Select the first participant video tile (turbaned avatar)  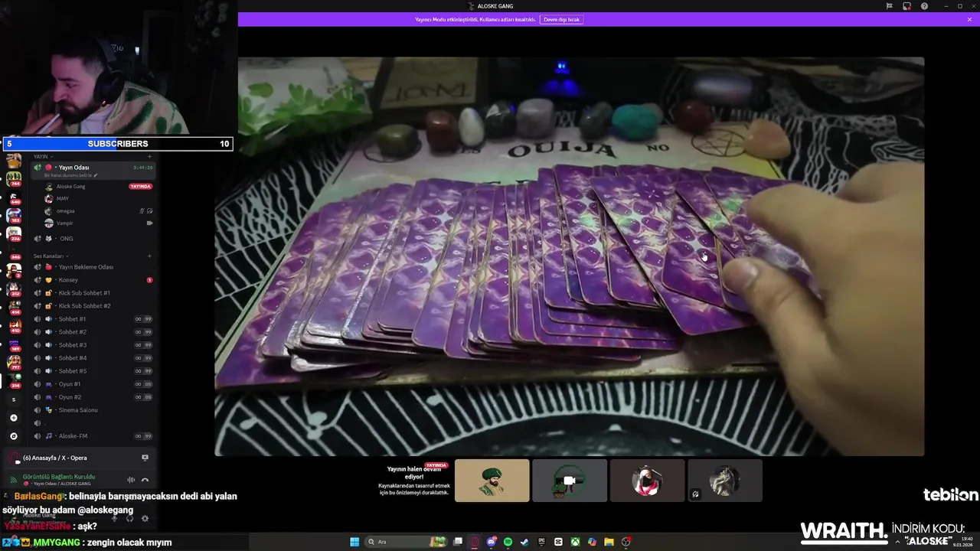tap(492, 481)
